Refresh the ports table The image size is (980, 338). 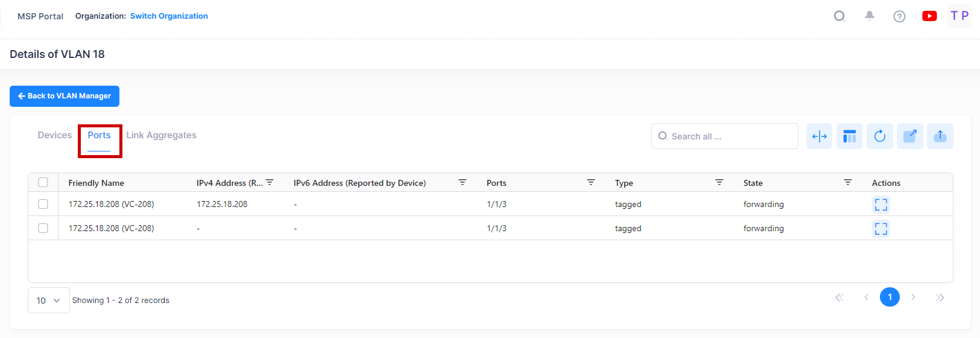[x=879, y=136]
